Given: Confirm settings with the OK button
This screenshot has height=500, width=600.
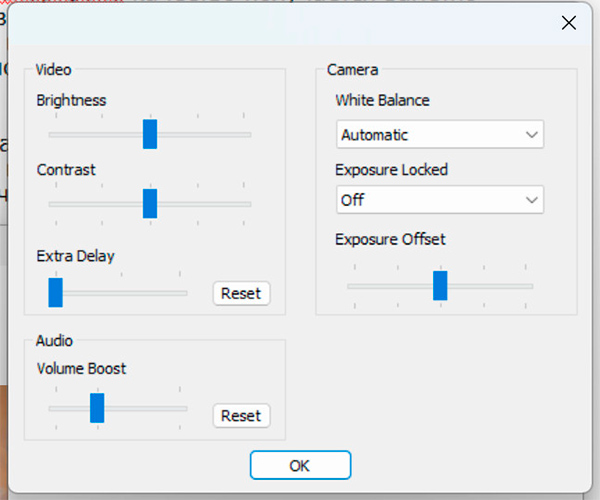Looking at the screenshot, I should (x=300, y=465).
